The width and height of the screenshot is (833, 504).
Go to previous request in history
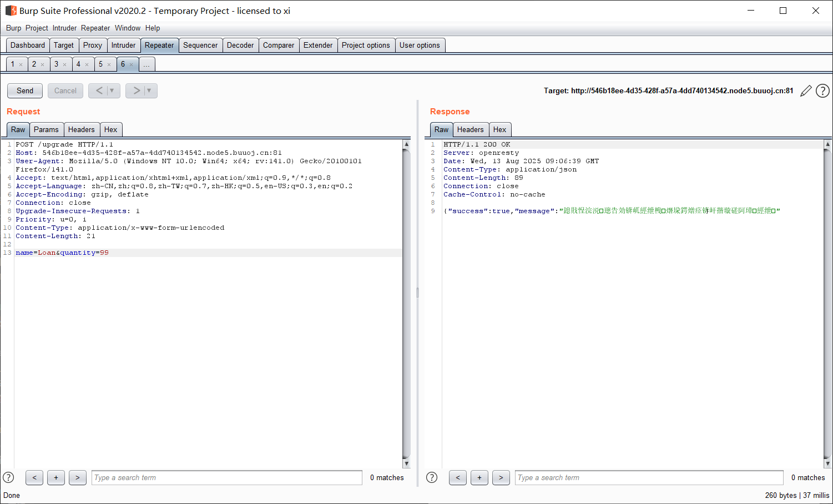tap(99, 90)
